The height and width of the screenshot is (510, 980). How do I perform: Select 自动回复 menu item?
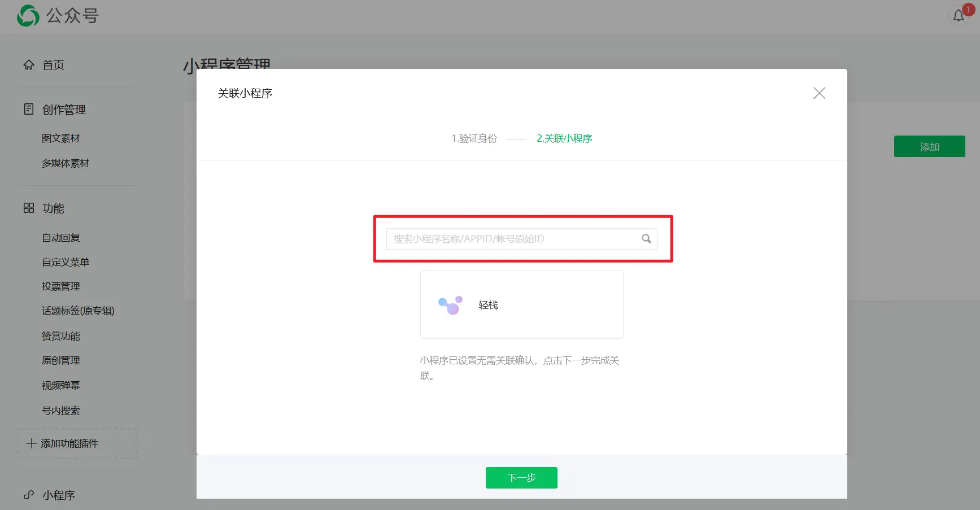tap(61, 238)
